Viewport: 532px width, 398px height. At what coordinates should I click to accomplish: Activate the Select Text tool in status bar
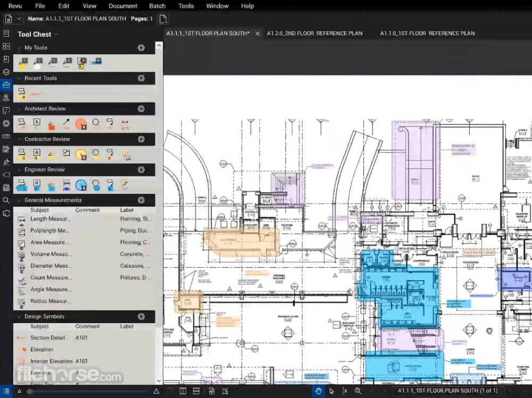pyautogui.click(x=345, y=391)
